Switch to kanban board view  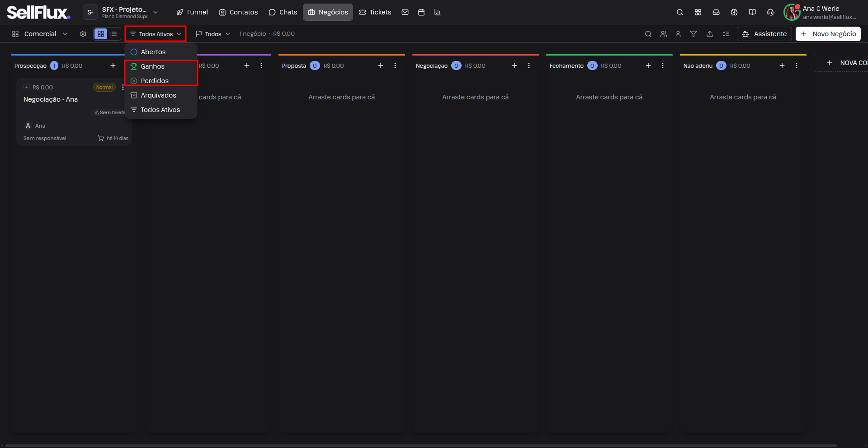[101, 34]
